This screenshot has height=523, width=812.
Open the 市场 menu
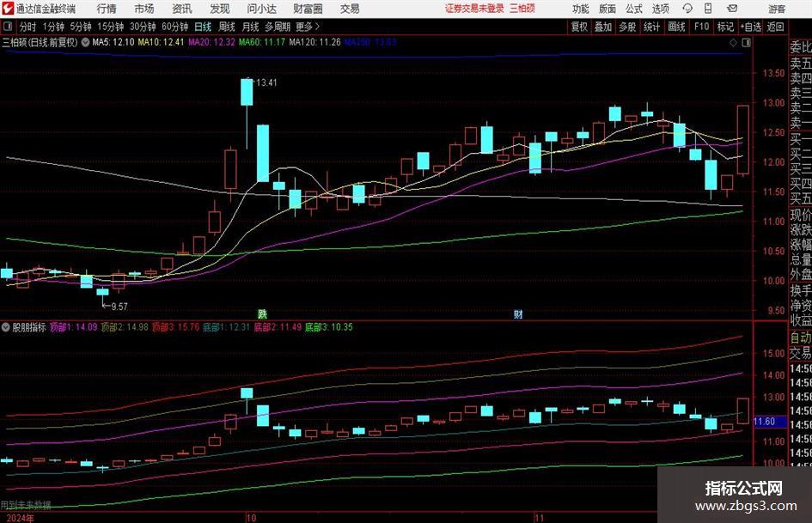click(x=144, y=9)
